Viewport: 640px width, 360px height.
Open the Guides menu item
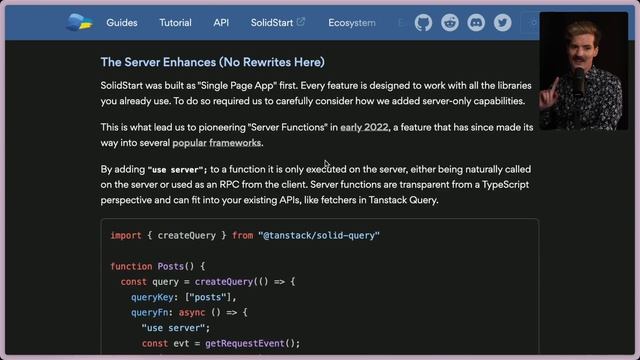[x=122, y=23]
